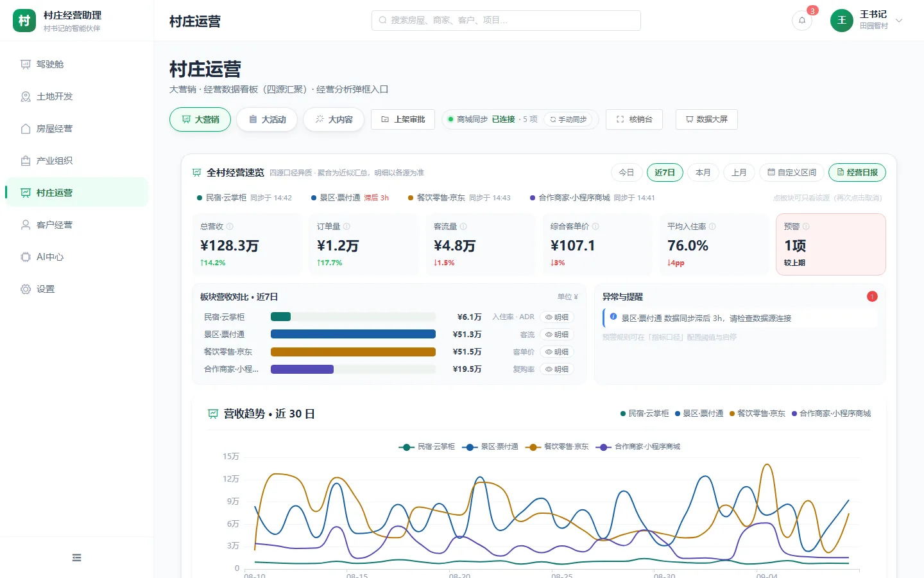
Task: Focus the top search input field
Action: tap(506, 21)
